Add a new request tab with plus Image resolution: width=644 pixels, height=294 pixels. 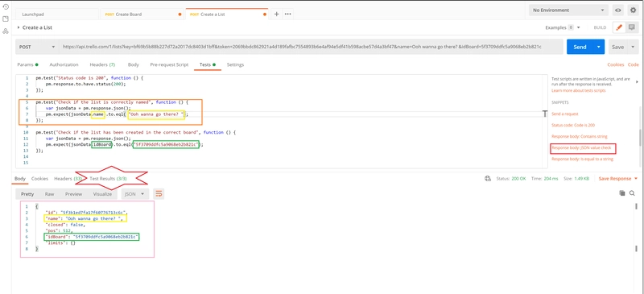tap(276, 14)
